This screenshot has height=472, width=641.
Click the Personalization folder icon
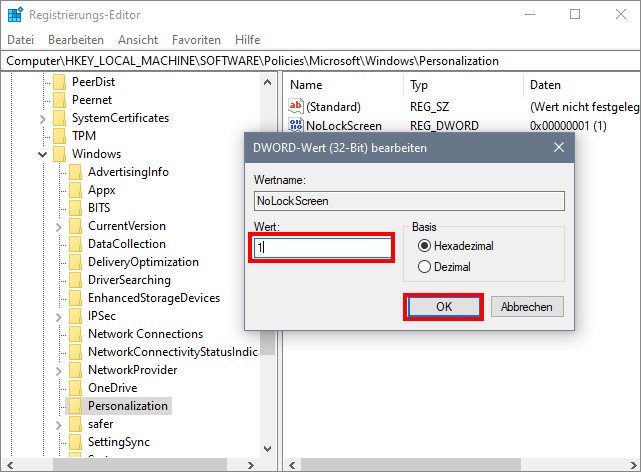(x=76, y=405)
